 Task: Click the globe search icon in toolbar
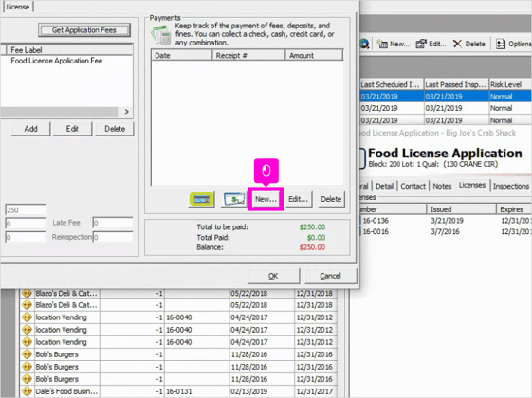pyautogui.click(x=364, y=44)
